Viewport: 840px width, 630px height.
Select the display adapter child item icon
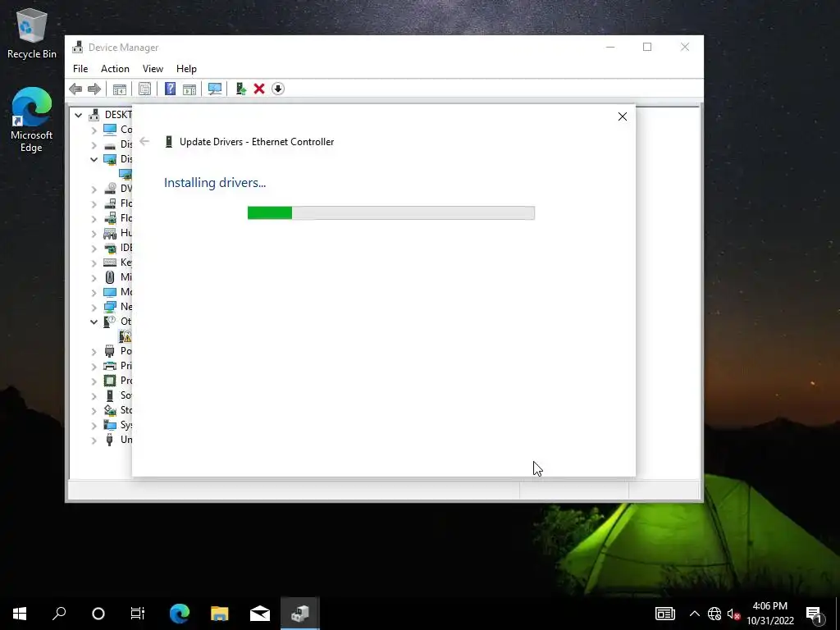tap(126, 174)
